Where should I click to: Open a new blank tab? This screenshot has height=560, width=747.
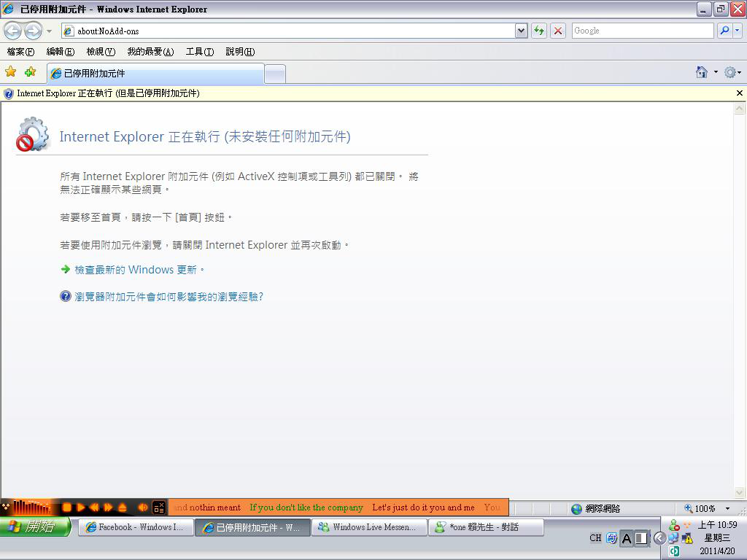click(275, 74)
